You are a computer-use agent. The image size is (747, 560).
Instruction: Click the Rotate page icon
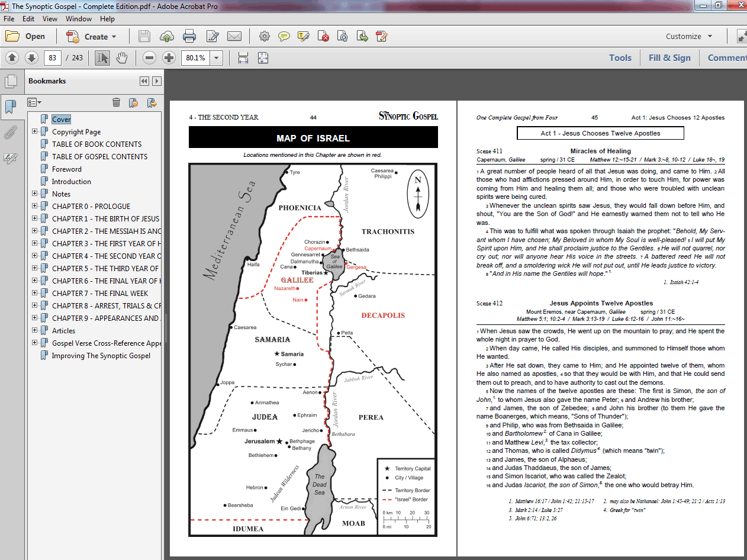343,36
